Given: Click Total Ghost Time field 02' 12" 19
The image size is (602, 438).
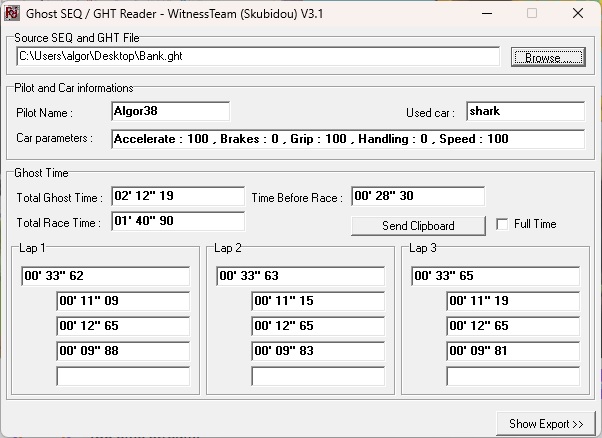Looking at the screenshot, I should [x=178, y=196].
